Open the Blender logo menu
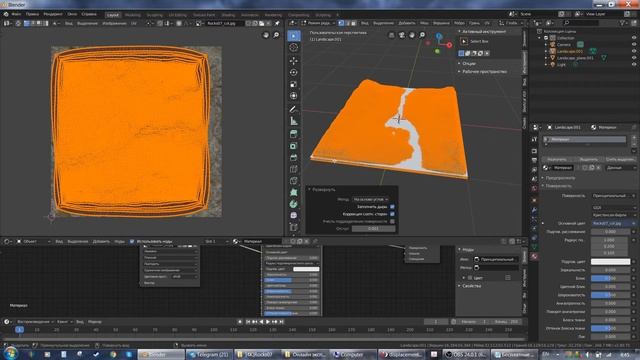640x360 pixels. (6, 14)
